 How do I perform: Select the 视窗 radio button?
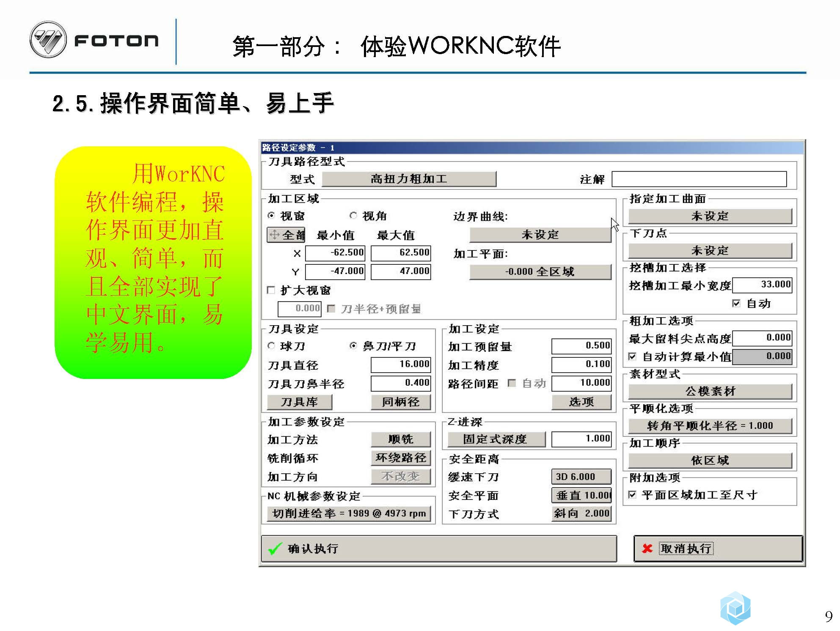click(271, 216)
